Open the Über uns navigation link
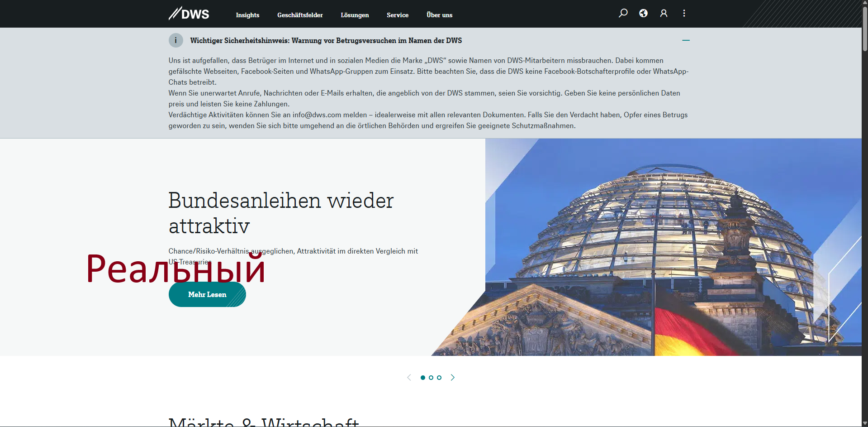 point(439,15)
